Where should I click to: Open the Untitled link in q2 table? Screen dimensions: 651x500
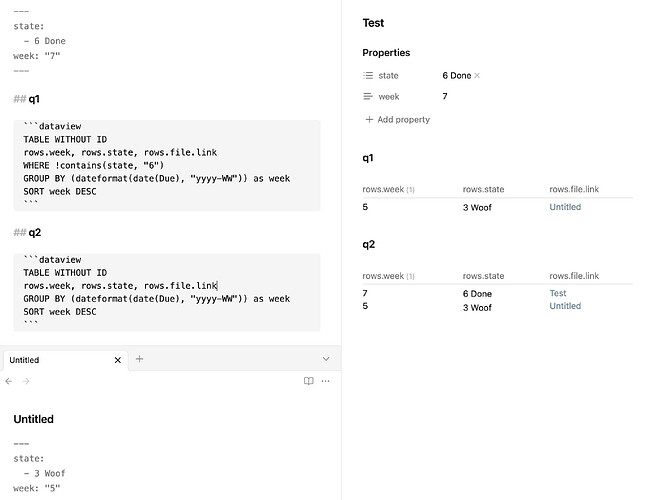click(x=565, y=306)
